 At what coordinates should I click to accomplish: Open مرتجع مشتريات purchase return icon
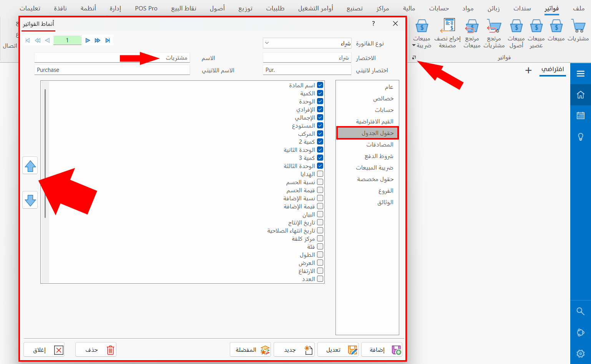tap(494, 27)
